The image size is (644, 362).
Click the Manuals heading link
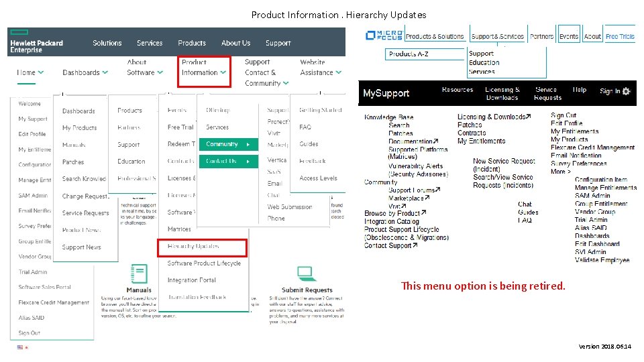139,290
